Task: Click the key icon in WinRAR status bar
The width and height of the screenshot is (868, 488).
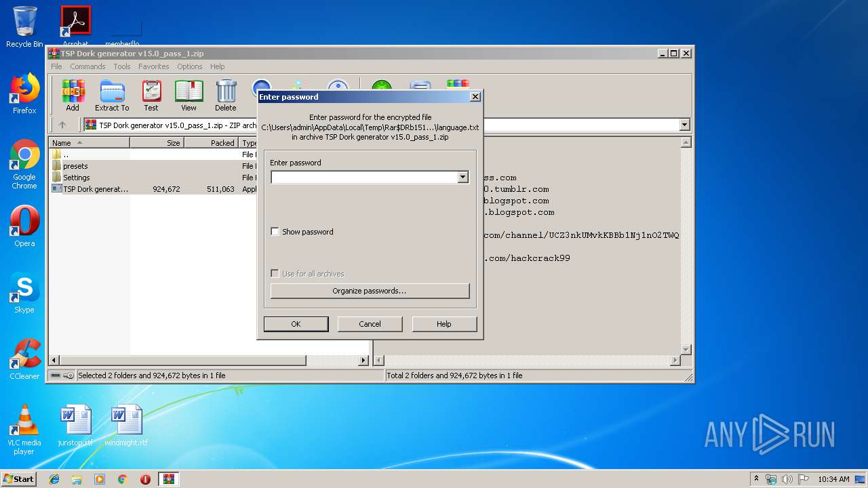Action: 68,375
